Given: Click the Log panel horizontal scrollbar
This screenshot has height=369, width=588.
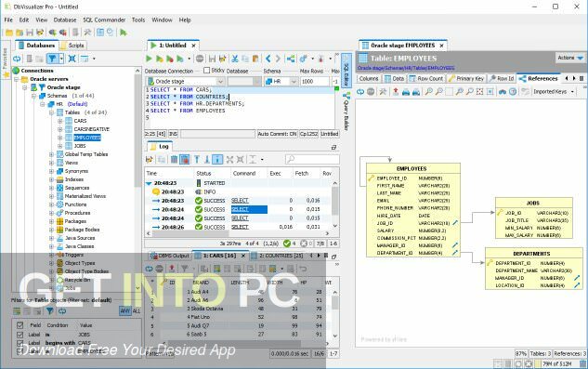Looking at the screenshot, I should [x=238, y=233].
